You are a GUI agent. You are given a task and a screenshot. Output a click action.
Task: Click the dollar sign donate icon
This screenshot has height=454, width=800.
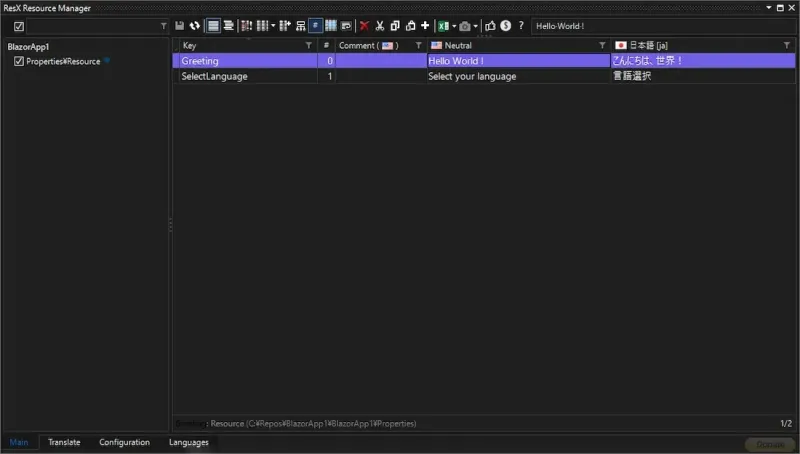[505, 26]
